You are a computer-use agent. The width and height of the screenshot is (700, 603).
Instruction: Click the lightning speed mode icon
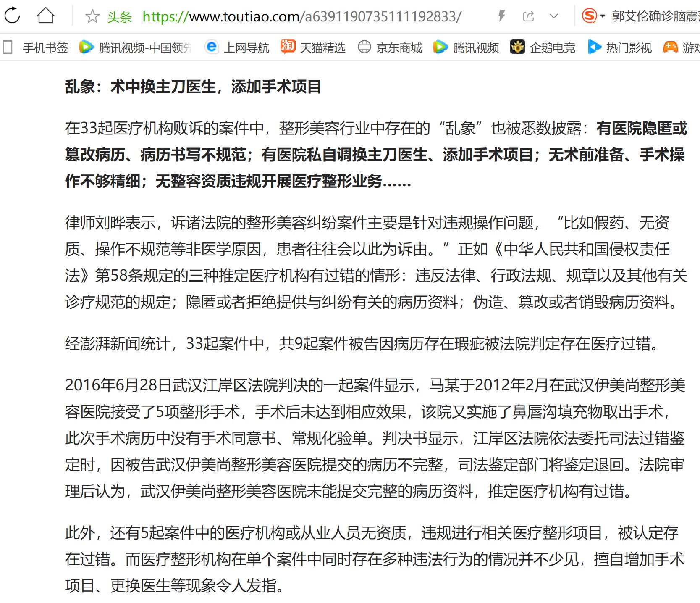click(501, 16)
